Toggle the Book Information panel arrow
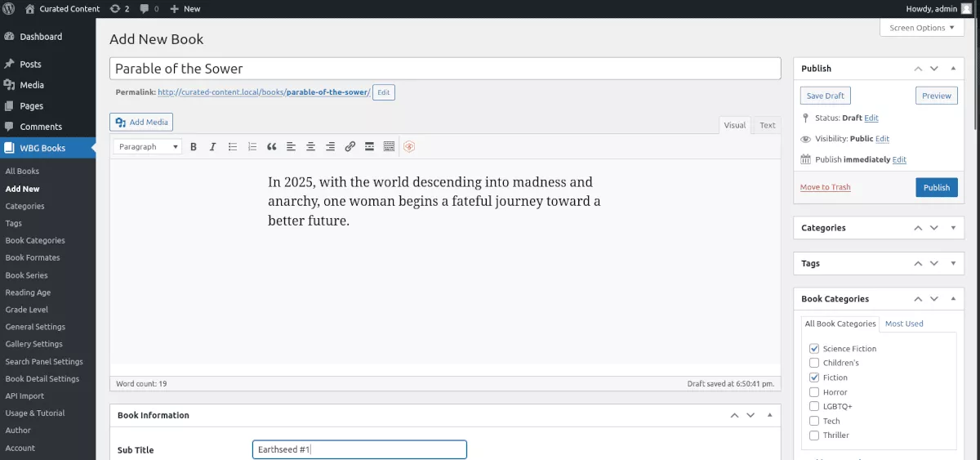 (x=769, y=415)
